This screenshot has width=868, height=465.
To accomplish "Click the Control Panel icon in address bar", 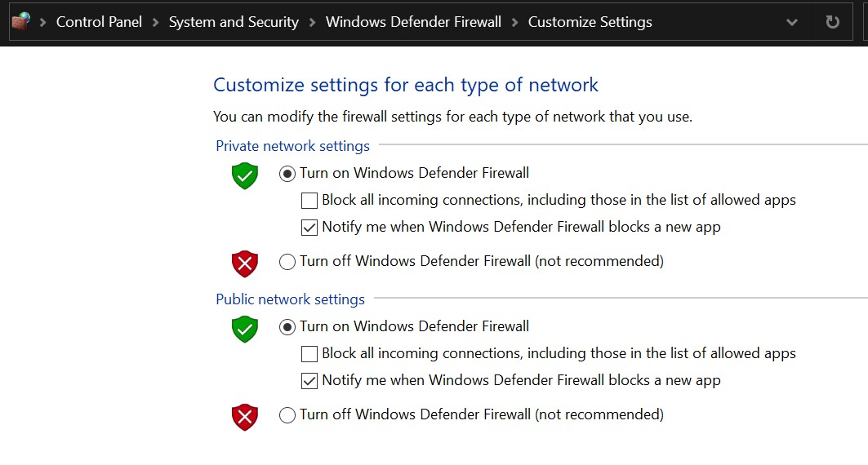I will (20, 22).
